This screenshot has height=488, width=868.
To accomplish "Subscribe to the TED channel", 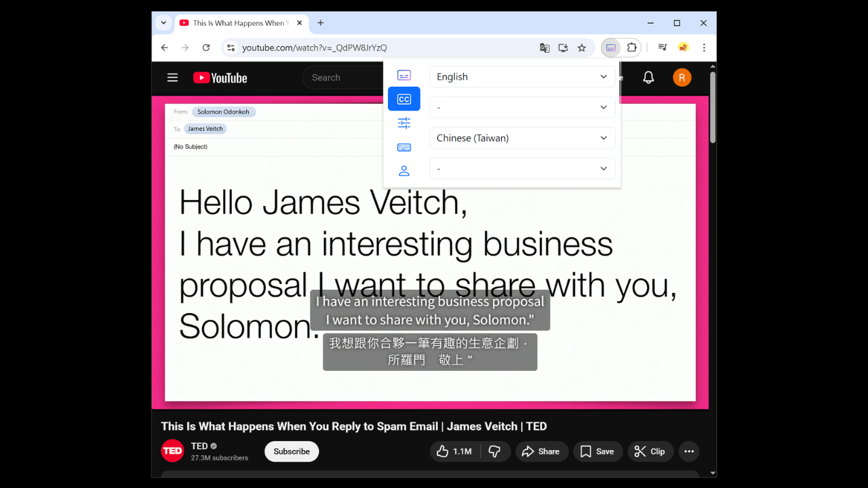I will pyautogui.click(x=292, y=451).
